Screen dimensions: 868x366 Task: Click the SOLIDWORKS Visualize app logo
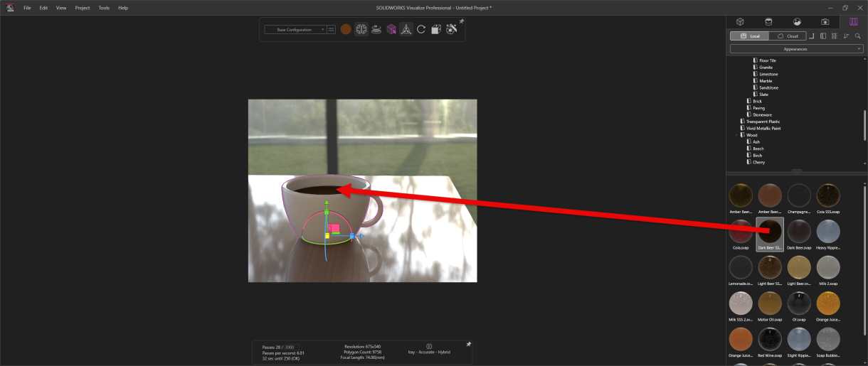[9, 7]
